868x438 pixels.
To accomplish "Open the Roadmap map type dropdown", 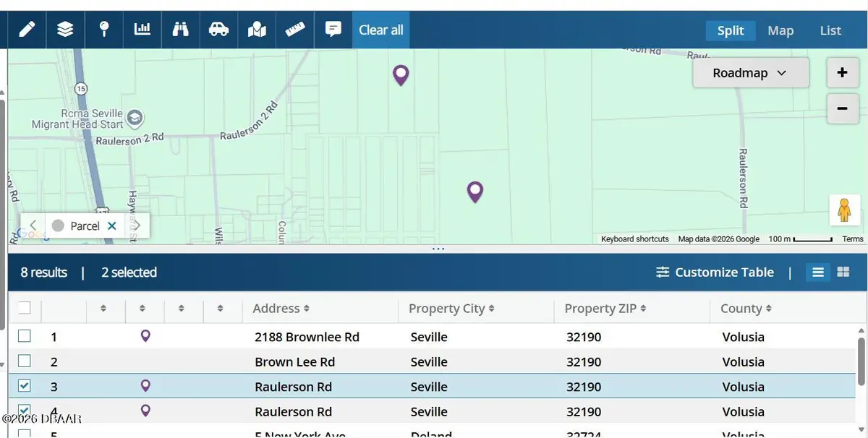I will click(750, 73).
